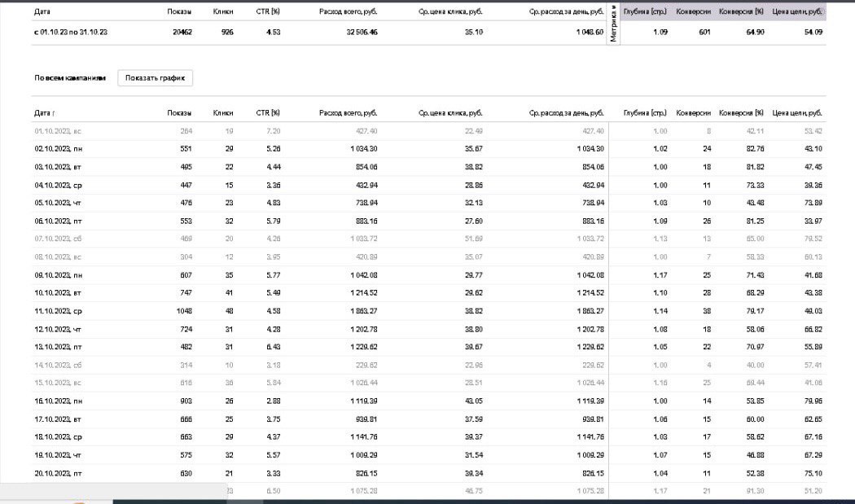This screenshot has height=504, width=855.
Task: Click Цена цели 75.10 in 20.10.2023 row
Action: tap(813, 473)
